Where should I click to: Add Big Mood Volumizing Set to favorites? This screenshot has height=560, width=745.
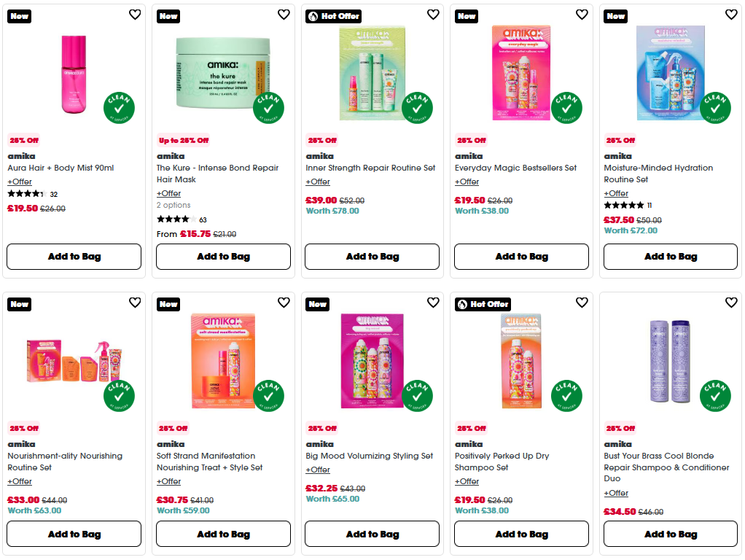pos(433,303)
